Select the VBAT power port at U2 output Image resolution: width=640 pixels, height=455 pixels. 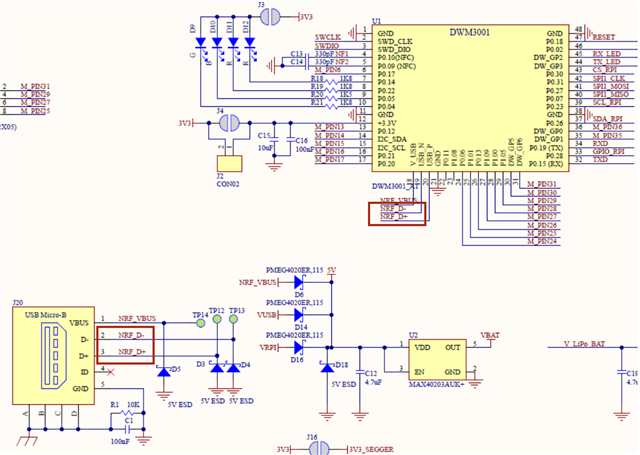point(490,335)
